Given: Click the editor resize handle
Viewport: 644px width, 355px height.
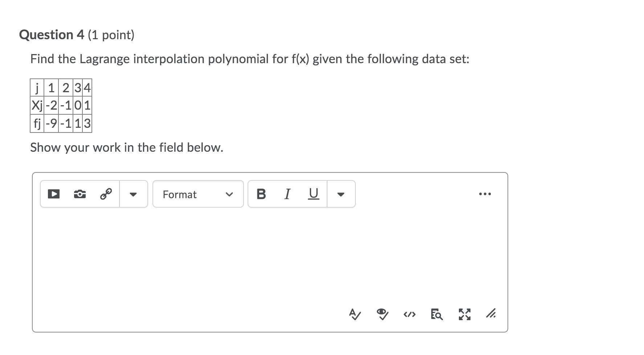Looking at the screenshot, I should tap(491, 314).
